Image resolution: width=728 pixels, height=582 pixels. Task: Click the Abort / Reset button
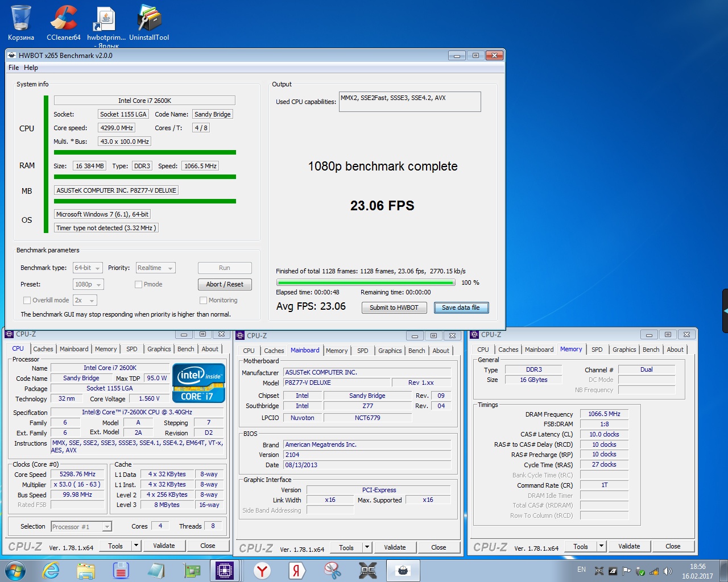[225, 284]
